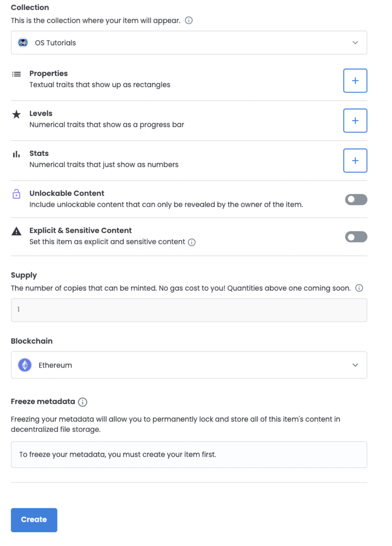The image size is (392, 546).
Task: Click the Create button
Action: coord(34,520)
